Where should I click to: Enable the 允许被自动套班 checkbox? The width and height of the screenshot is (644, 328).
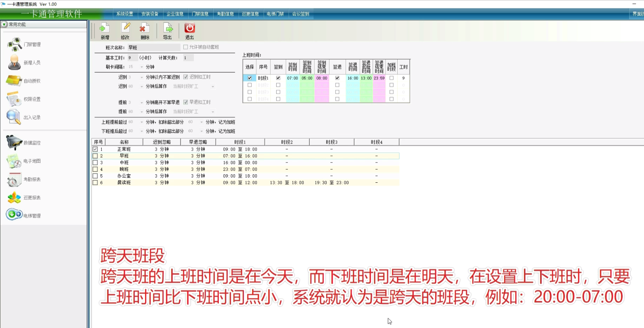(186, 47)
